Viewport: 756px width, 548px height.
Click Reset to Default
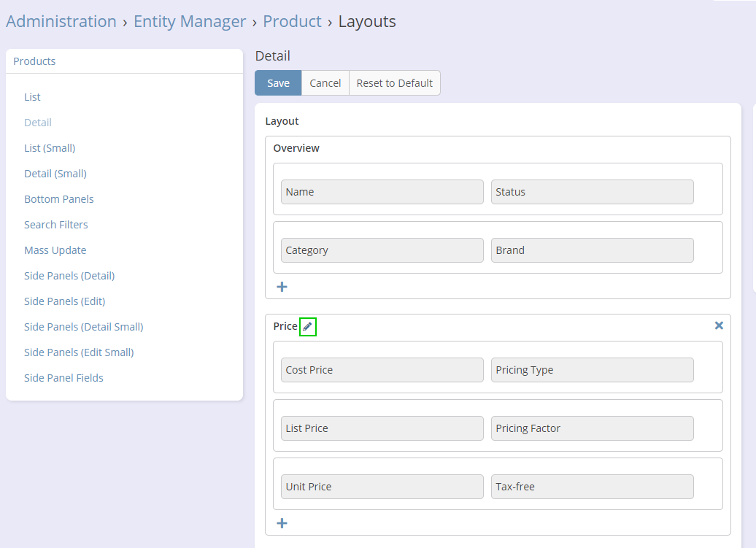[x=394, y=83]
